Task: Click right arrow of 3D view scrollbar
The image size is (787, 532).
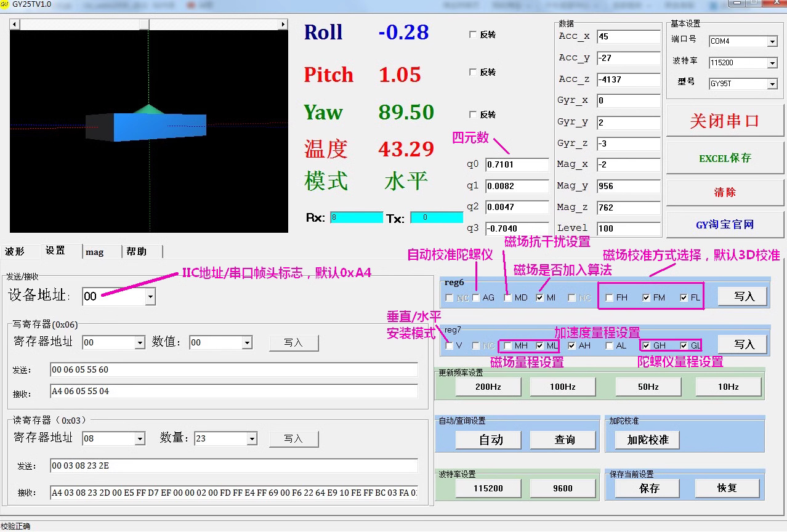Action: [283, 25]
